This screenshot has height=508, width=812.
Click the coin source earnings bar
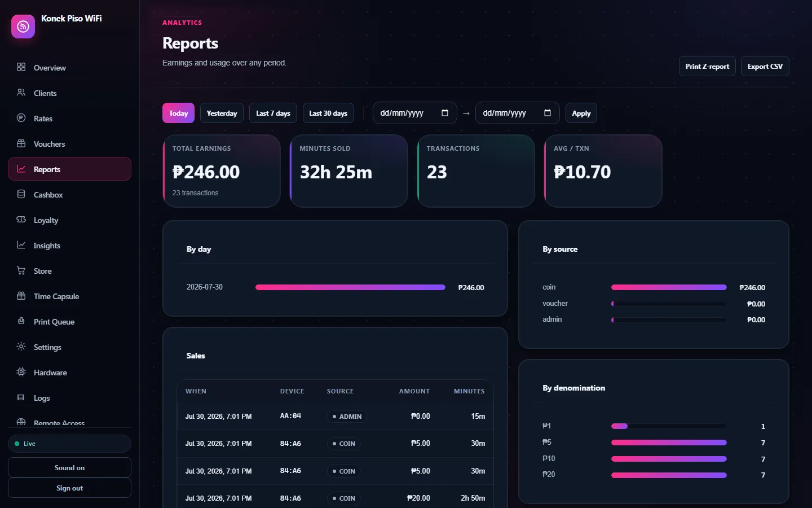(669, 287)
